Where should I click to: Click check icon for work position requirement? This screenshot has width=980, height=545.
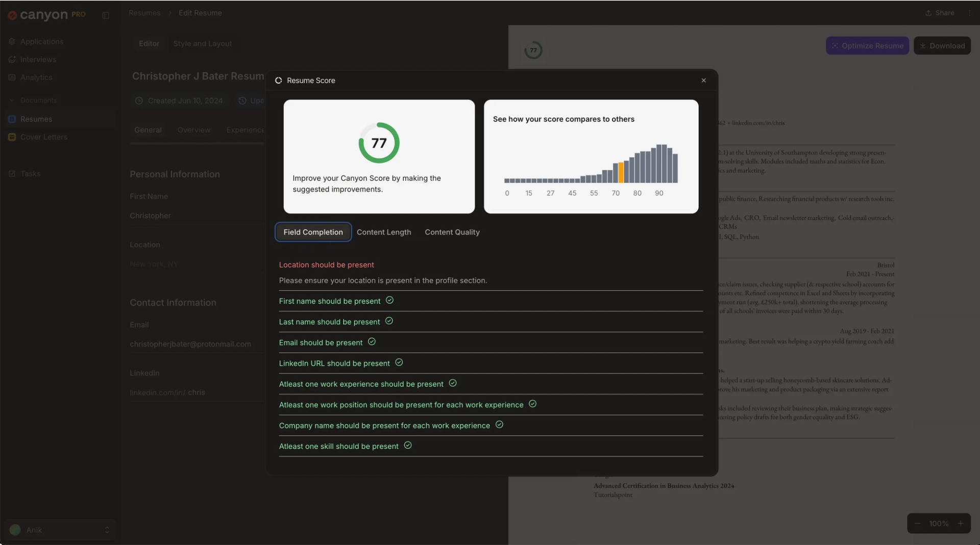pos(532,404)
